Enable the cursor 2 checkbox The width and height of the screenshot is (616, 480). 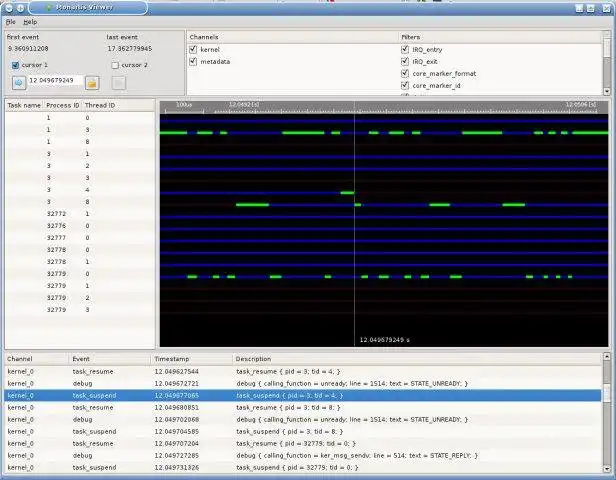point(115,65)
